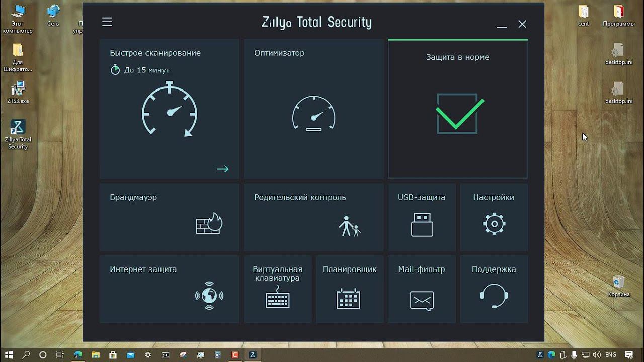
Task: Click the USB-защита label
Action: [422, 197]
